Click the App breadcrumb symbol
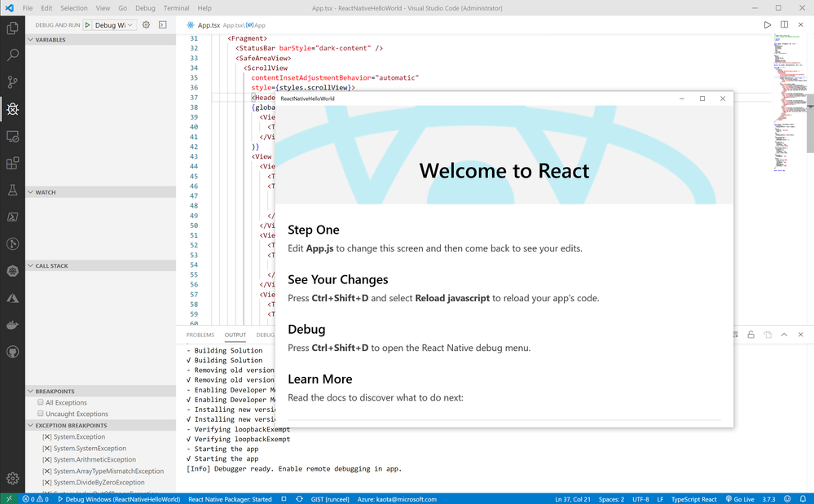This screenshot has height=504, width=814. tap(256, 25)
